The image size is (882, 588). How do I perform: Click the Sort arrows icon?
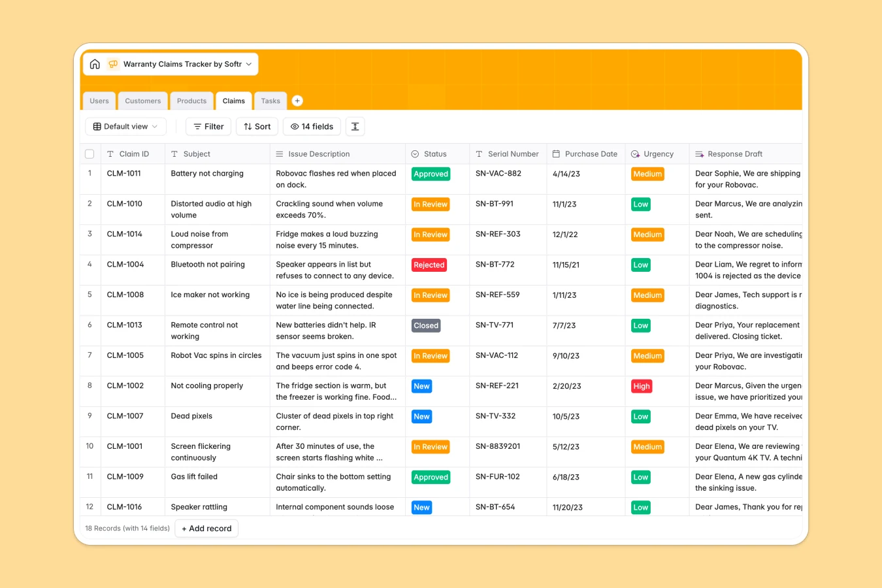tap(246, 126)
